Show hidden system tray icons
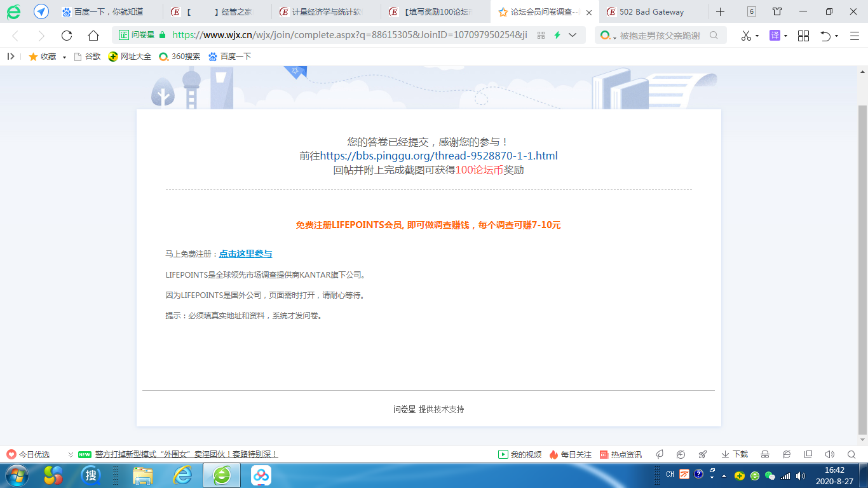The height and width of the screenshot is (488, 868). pyautogui.click(x=724, y=475)
